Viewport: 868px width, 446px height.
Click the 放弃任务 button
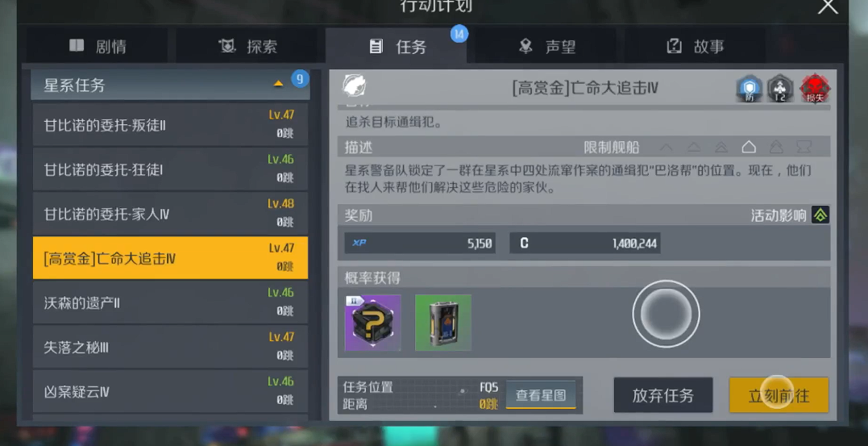point(663,395)
